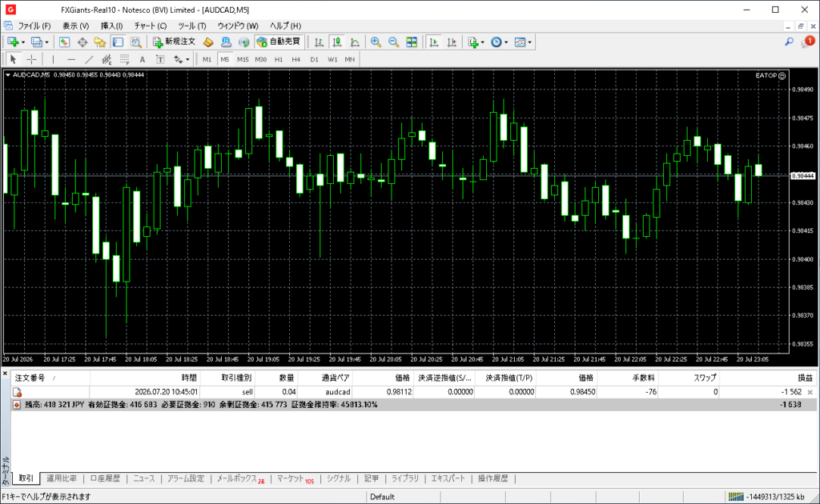Image resolution: width=820 pixels, height=504 pixels.
Task: Select the equidistant channel tool
Action: coord(107,59)
